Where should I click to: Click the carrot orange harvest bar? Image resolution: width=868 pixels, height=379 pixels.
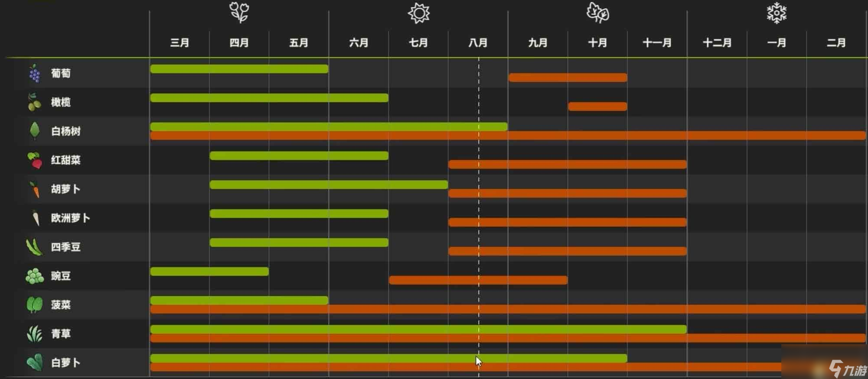568,193
